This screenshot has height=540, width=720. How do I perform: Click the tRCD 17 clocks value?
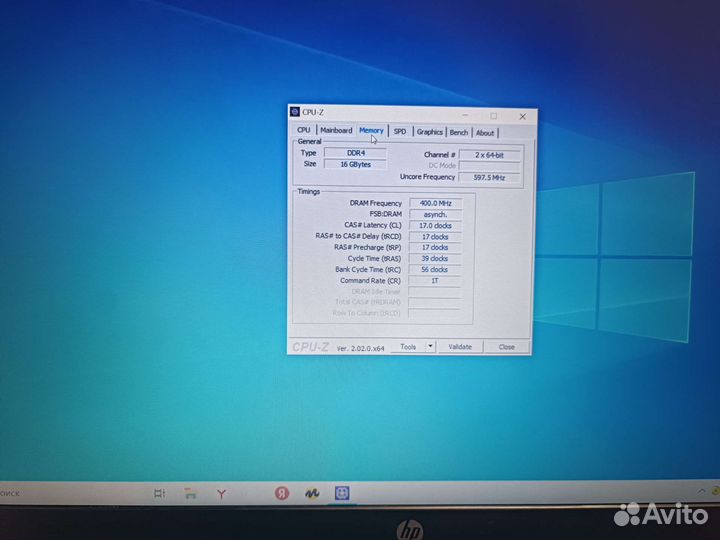(x=435, y=236)
